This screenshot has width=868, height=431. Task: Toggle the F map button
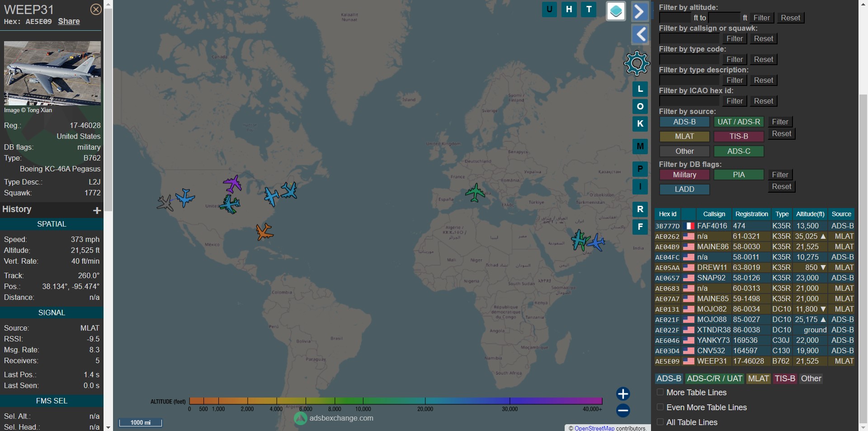click(x=640, y=227)
